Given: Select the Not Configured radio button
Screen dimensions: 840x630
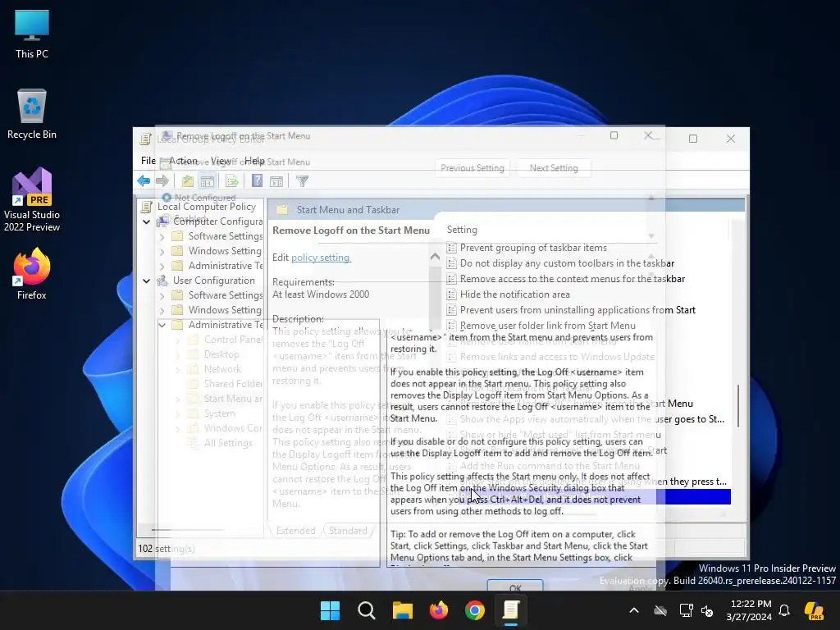Looking at the screenshot, I should tap(167, 198).
